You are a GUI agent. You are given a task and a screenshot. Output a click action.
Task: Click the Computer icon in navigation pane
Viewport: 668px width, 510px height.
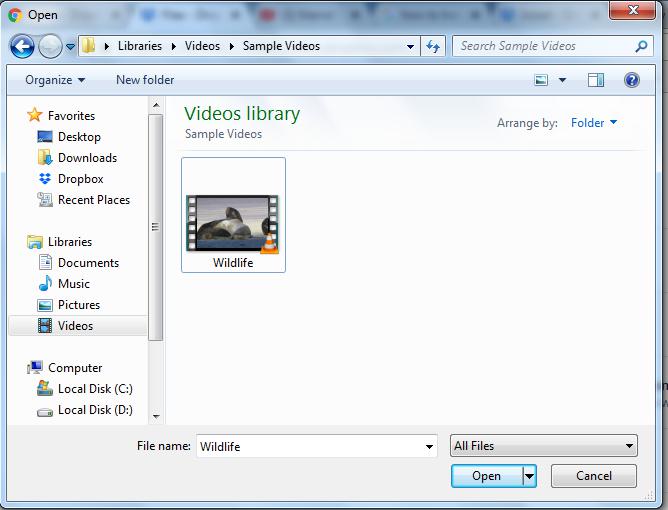coord(35,367)
